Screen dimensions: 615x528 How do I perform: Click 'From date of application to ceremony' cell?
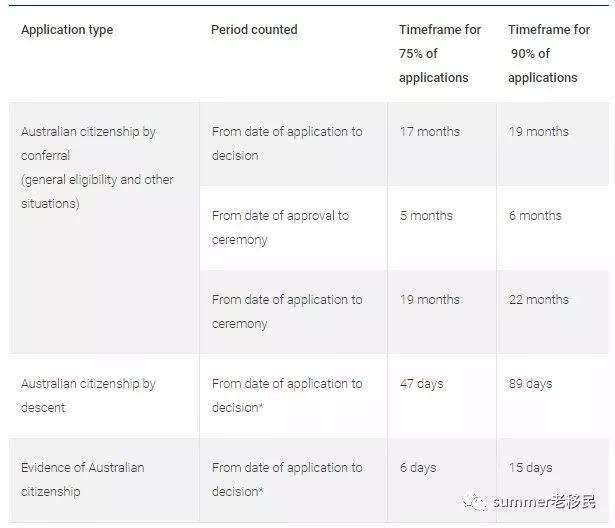(x=293, y=312)
